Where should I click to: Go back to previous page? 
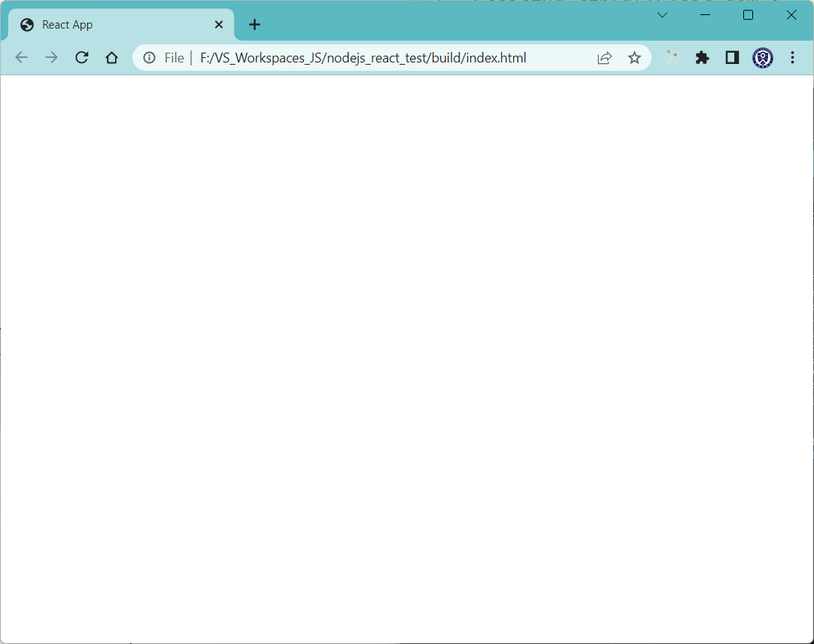21,58
